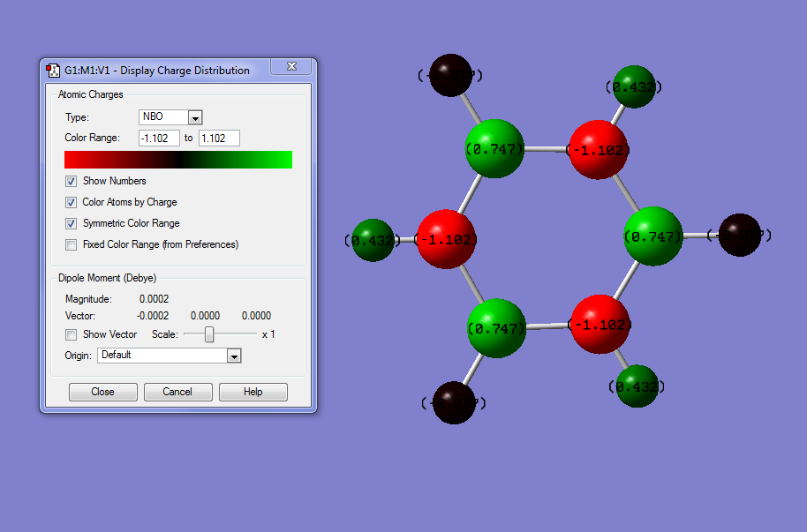Screen dimensions: 807x532
Task: Select the far-right black atom
Action: click(x=740, y=236)
